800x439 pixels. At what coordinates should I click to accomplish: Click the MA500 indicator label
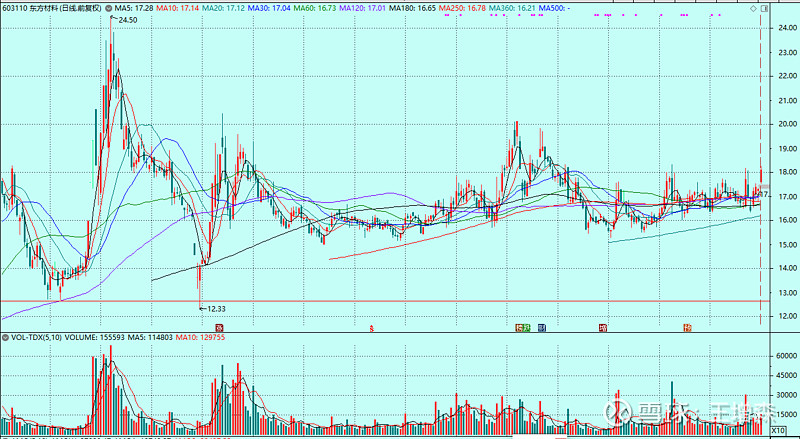pos(555,9)
